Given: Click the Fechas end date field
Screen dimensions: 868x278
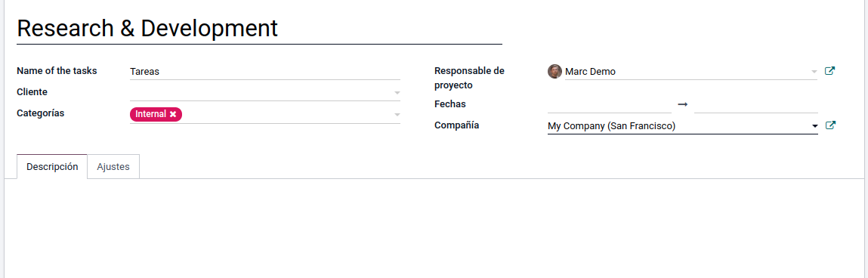Looking at the screenshot, I should (x=755, y=104).
